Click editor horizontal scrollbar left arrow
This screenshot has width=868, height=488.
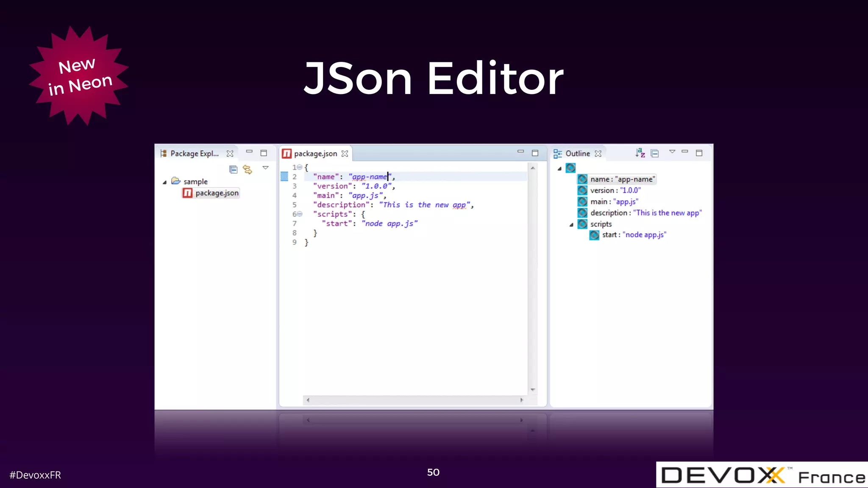pyautogui.click(x=308, y=400)
